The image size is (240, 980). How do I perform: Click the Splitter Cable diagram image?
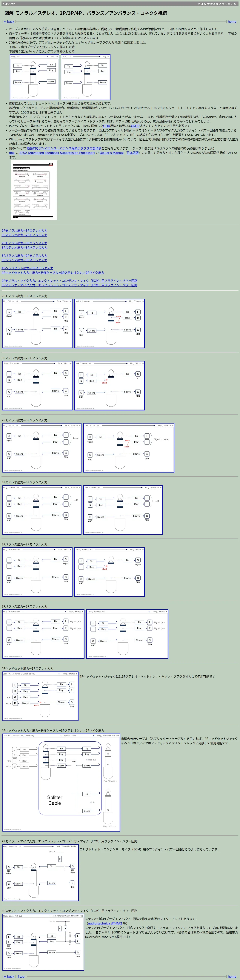(x=61, y=782)
